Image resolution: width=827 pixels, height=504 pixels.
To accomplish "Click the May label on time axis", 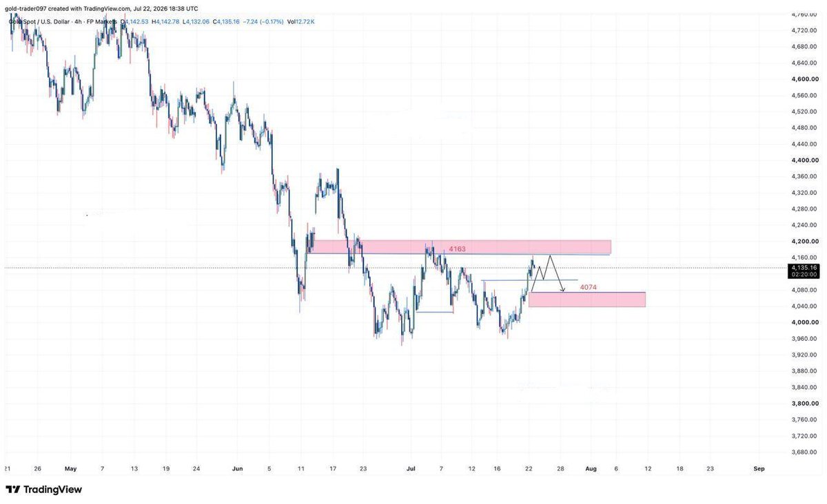I will (70, 469).
